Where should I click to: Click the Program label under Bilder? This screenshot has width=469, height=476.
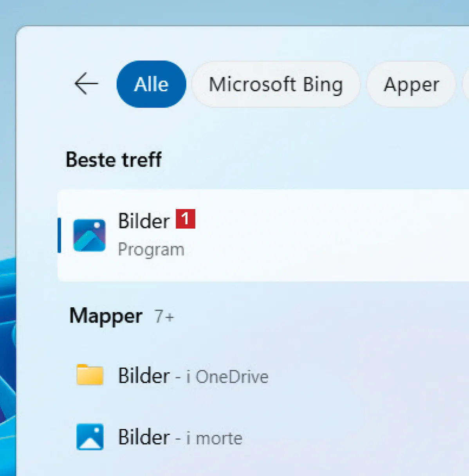tap(151, 250)
